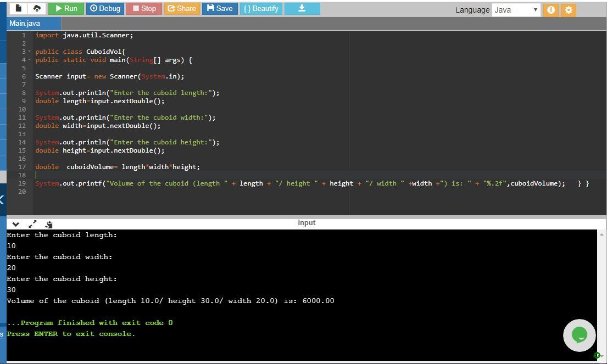Click the Share button
The height and width of the screenshot is (364, 607).
coord(181,8)
